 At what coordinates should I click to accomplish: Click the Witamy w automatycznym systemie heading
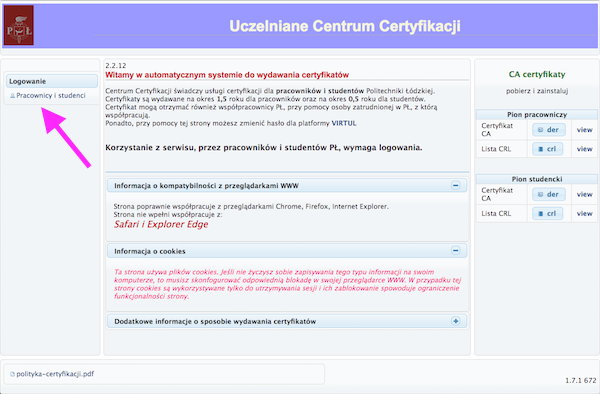(227, 75)
